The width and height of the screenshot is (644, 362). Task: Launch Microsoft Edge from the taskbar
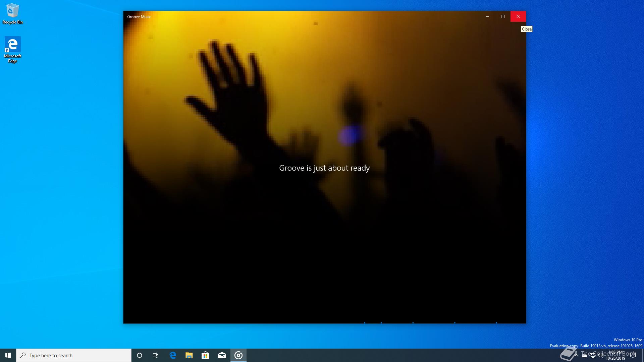[x=173, y=355]
